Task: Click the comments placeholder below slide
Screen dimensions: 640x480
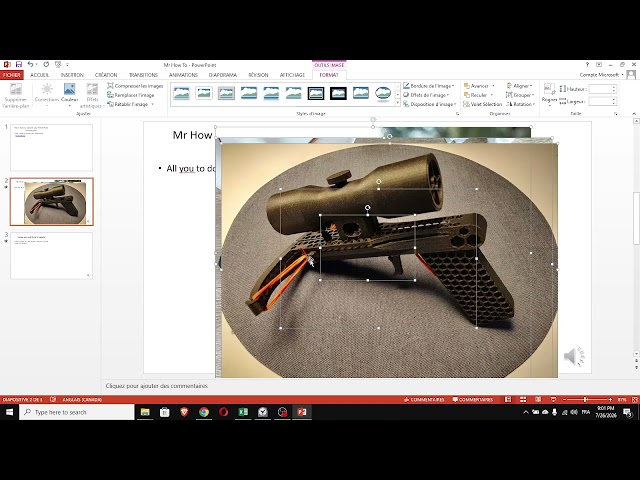Action: [x=157, y=386]
